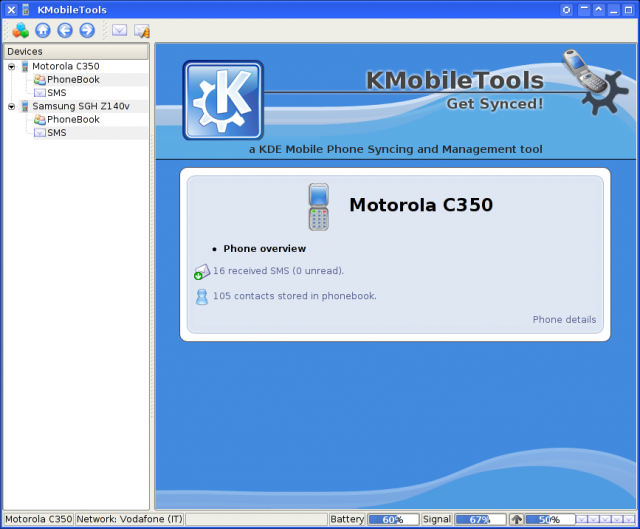Click the colorful KMobileTools devices toolbar icon
The width and height of the screenshot is (640, 529).
click(20, 30)
